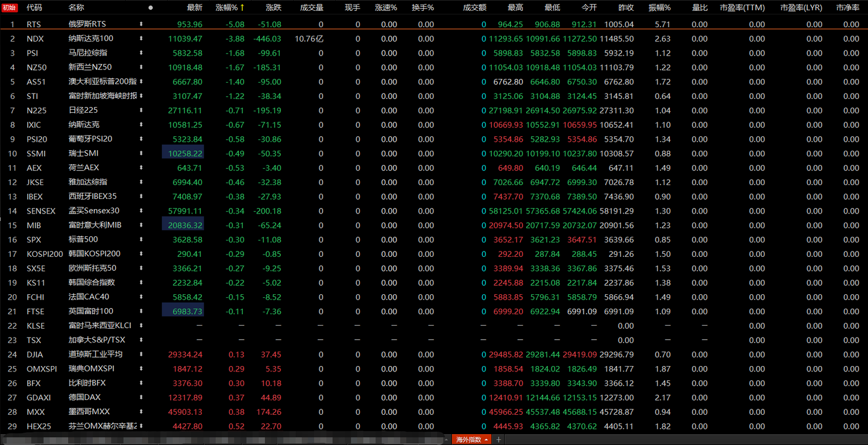Sort by the 量比 column header
Image resolution: width=868 pixels, height=445 pixels.
coord(700,8)
